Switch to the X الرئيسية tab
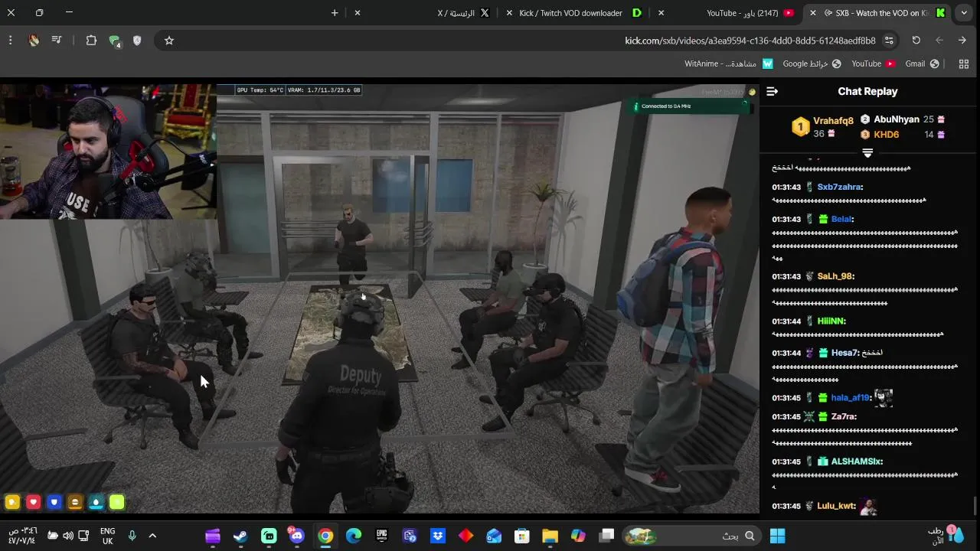The image size is (980, 551). point(427,13)
